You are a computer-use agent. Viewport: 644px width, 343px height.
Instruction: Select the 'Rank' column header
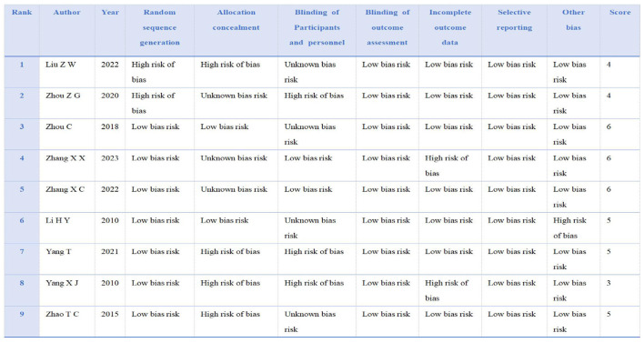click(x=22, y=13)
